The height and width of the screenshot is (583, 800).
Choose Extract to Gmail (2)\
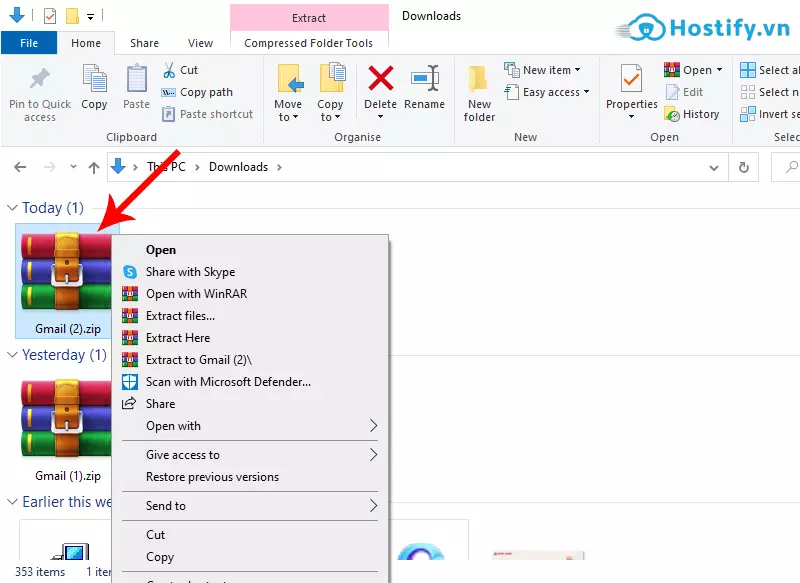(250, 360)
